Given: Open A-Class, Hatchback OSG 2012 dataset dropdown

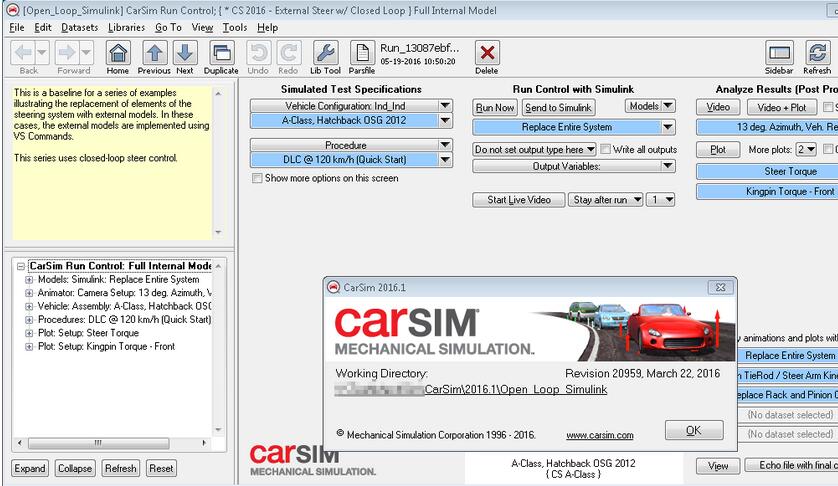Looking at the screenshot, I should (x=445, y=120).
